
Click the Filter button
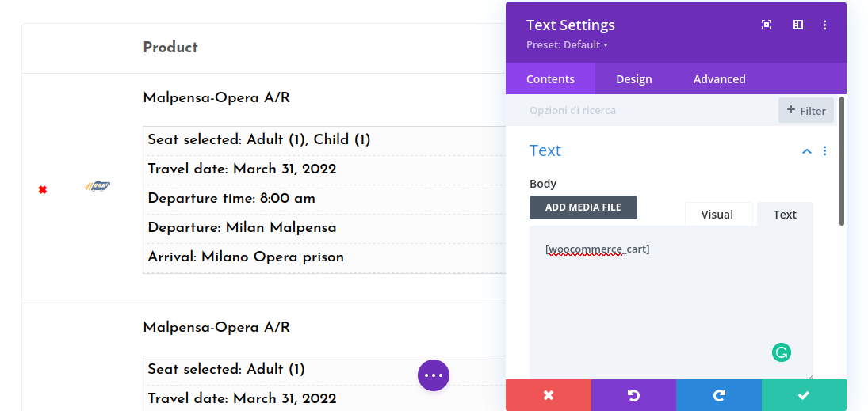806,111
